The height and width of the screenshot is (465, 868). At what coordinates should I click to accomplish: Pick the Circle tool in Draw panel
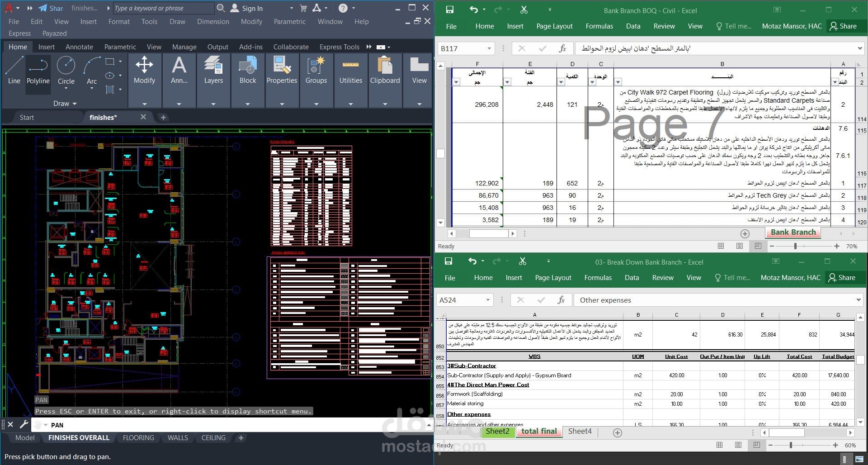(66, 71)
